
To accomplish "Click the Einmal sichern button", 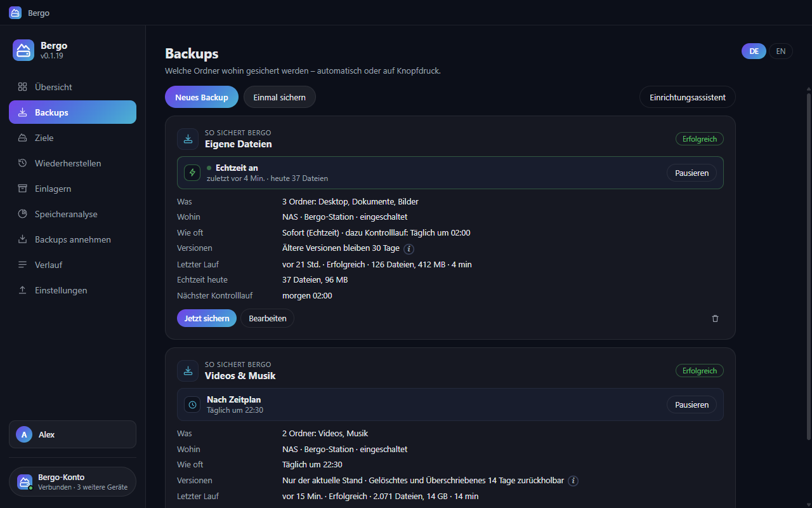I will point(279,97).
